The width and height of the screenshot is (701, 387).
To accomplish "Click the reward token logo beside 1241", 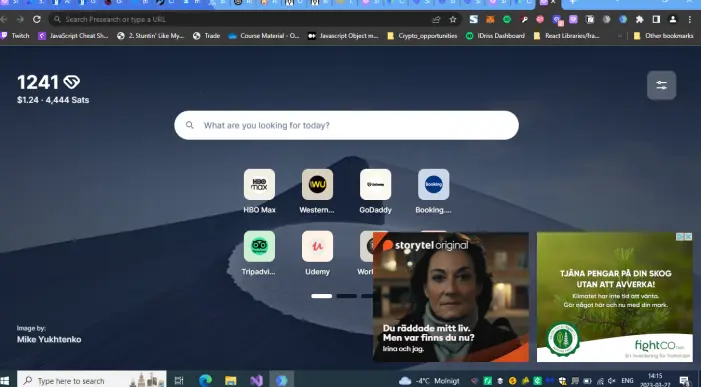I will [72, 82].
